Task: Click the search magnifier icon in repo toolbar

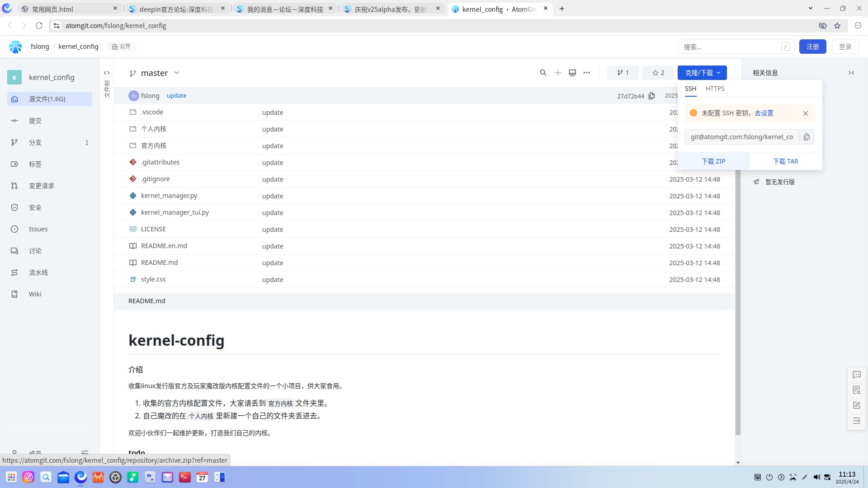Action: pyautogui.click(x=543, y=73)
